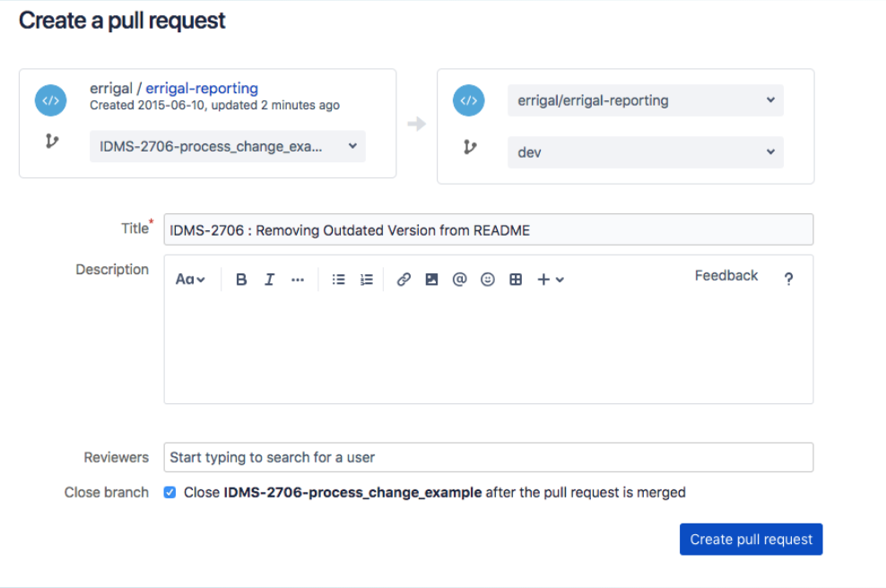Expand the dev target branch dropdown

point(645,152)
